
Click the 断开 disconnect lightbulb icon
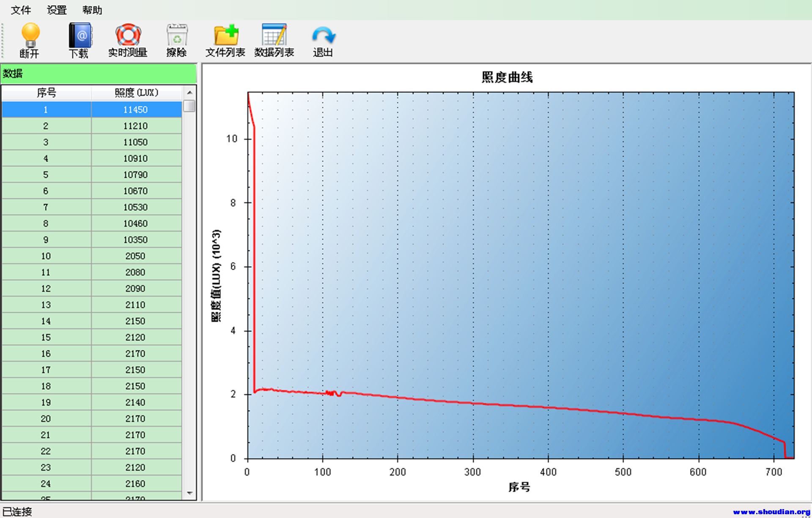pos(30,35)
